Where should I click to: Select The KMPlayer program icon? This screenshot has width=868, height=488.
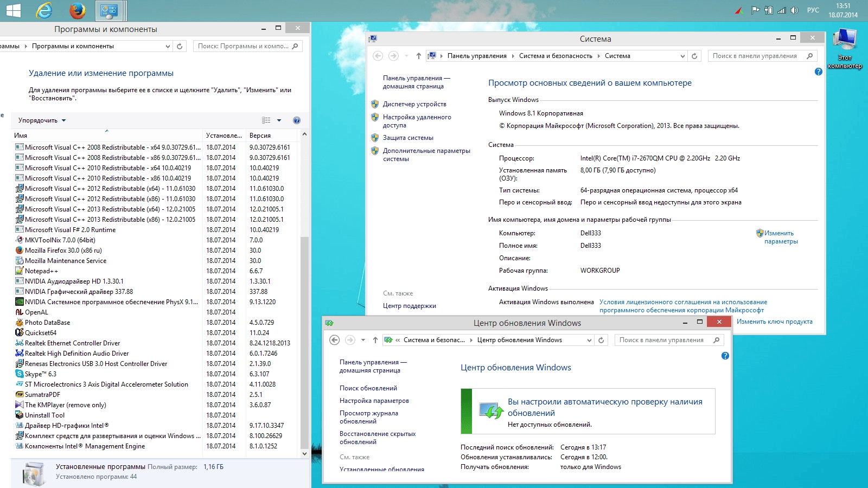(x=20, y=405)
